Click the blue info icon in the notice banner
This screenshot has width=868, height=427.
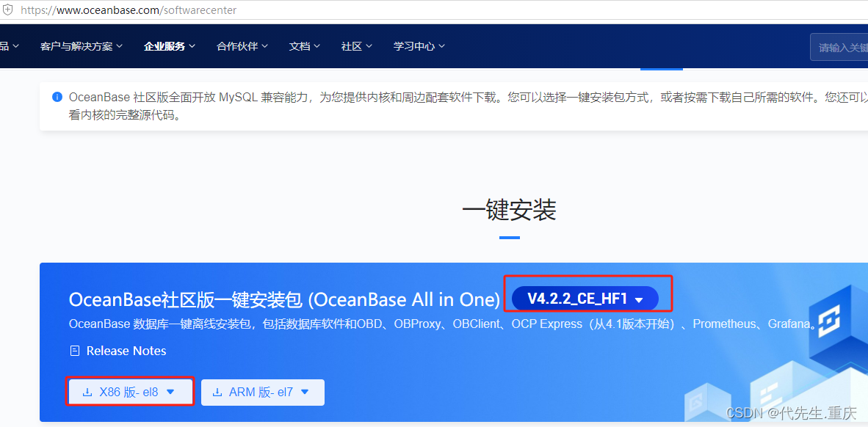pyautogui.click(x=57, y=97)
